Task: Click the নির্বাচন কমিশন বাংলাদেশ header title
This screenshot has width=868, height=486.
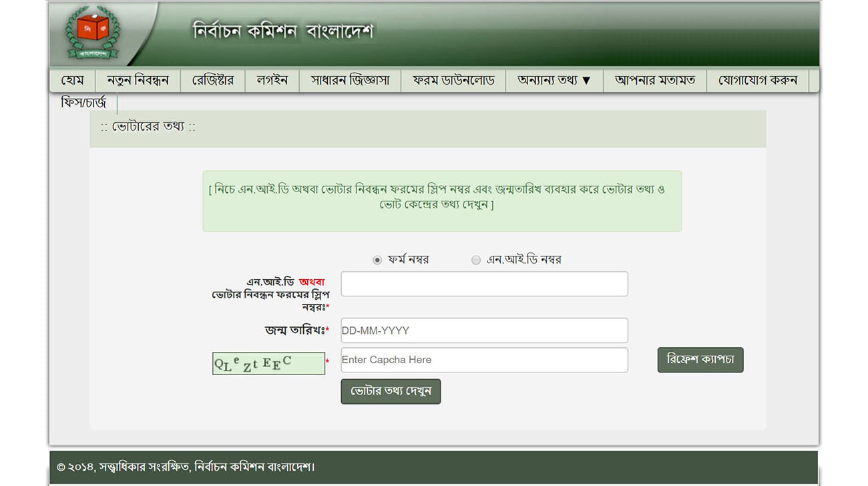Action: point(283,31)
